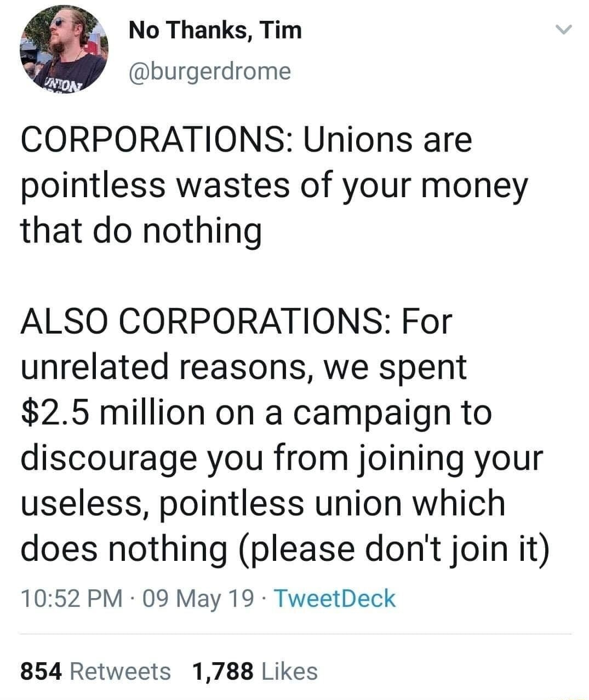View the 1,788 Likes list
589x700 pixels.
tap(255, 671)
